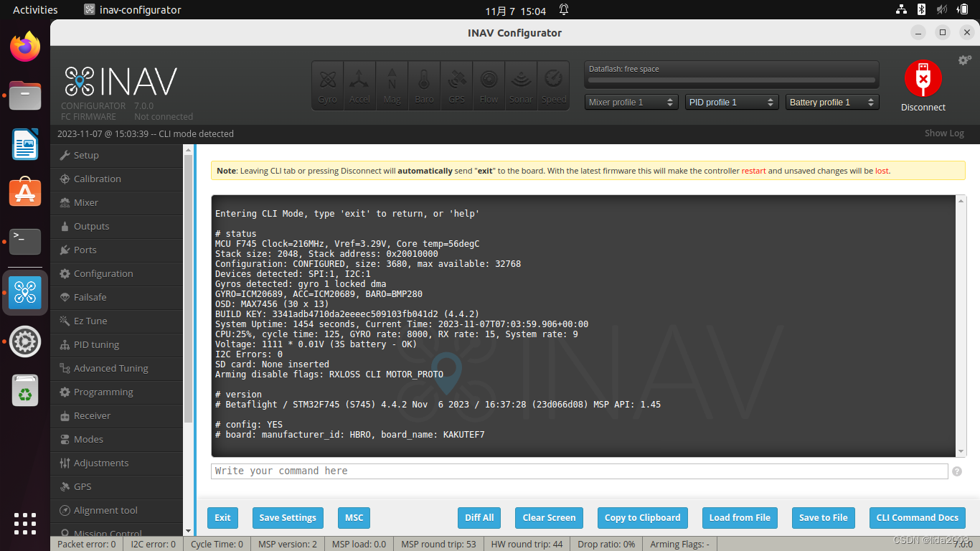This screenshot has width=980, height=551.
Task: Click the GPS sensor status icon
Action: (456, 85)
